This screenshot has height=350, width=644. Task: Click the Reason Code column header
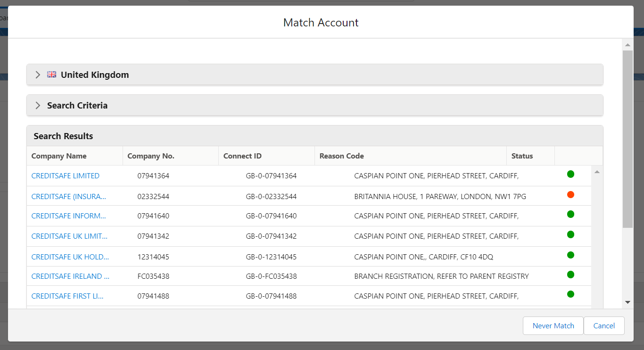tap(341, 156)
